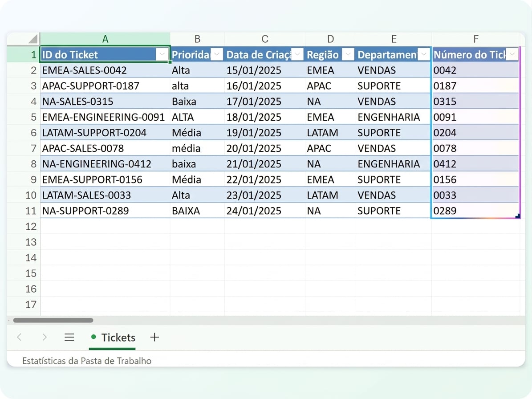532x399 pixels.
Task: Add a new sheet with plus icon
Action: pos(154,337)
